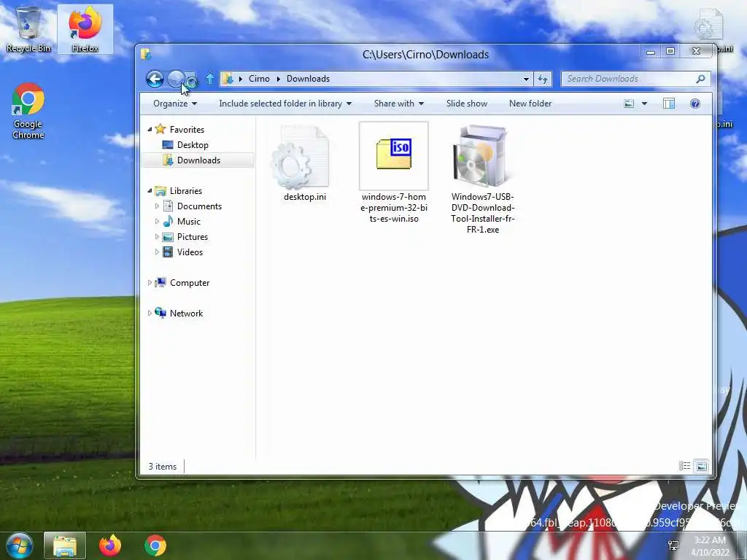Expand the Documents library node

point(157,206)
